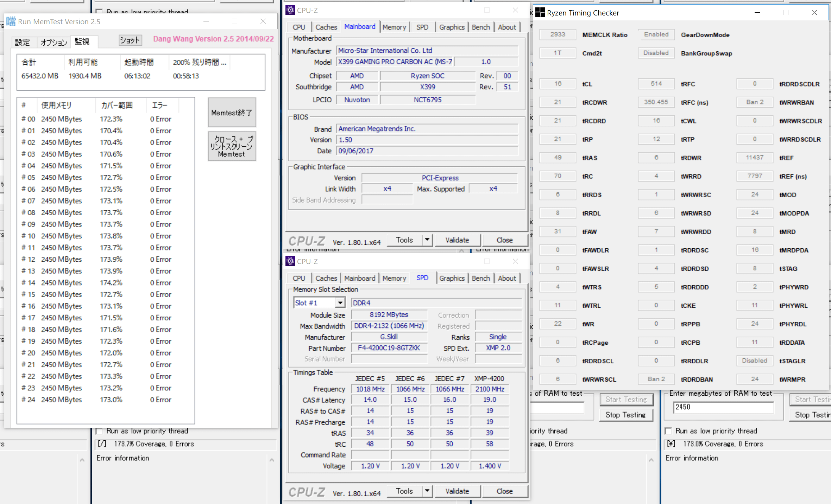
Task: Click the F4-4200C19-8GTZKK part number field
Action: pos(389,348)
